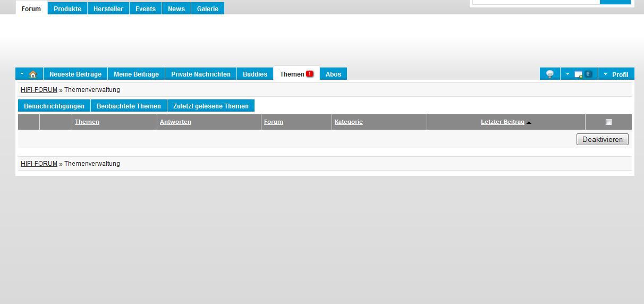Click the light bulb icon

coord(550,74)
